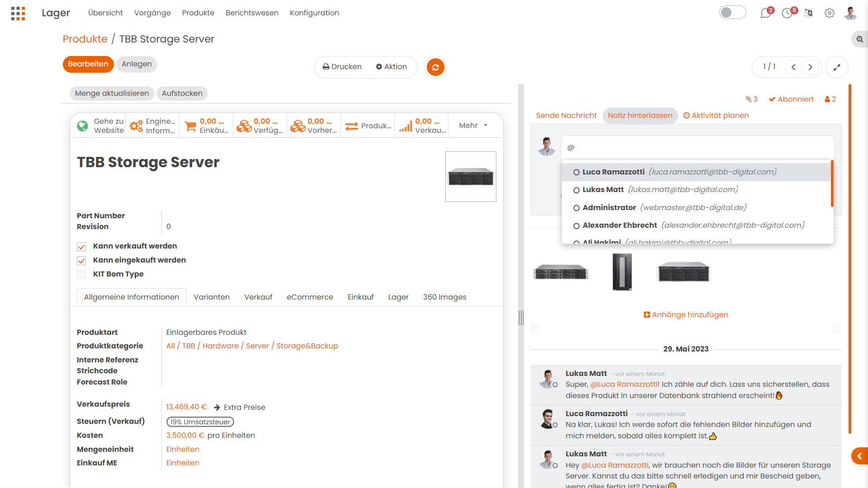
Task: Go to previous record arrow
Action: tap(793, 67)
